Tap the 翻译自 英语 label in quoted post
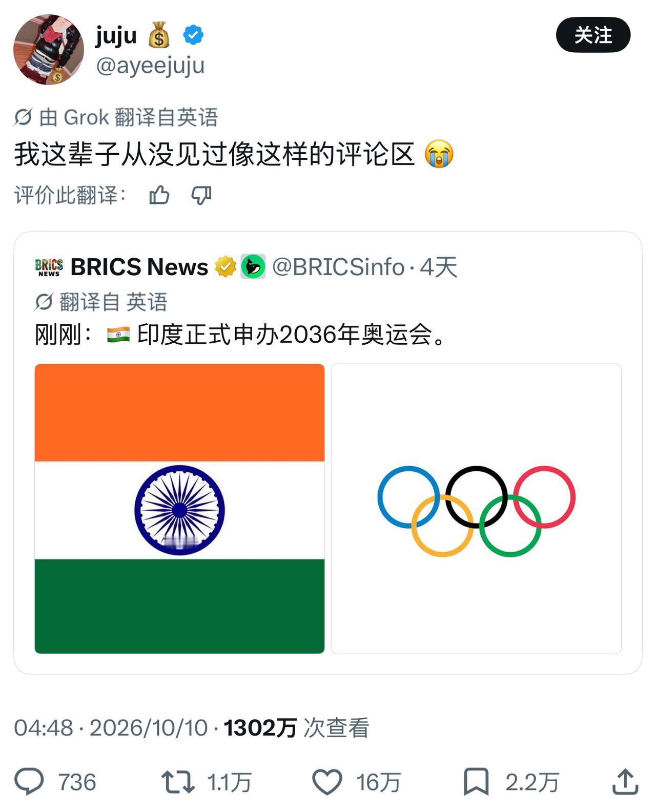Screen dimensions: 656x812 [101, 302]
